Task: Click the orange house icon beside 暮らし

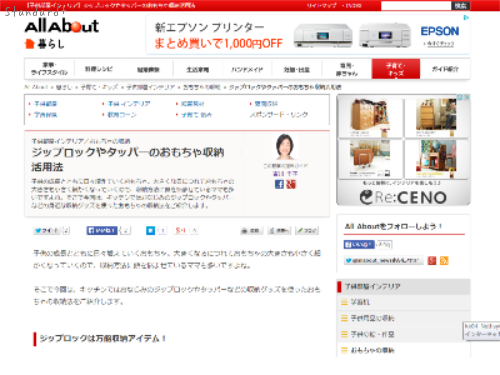Action: (30, 44)
